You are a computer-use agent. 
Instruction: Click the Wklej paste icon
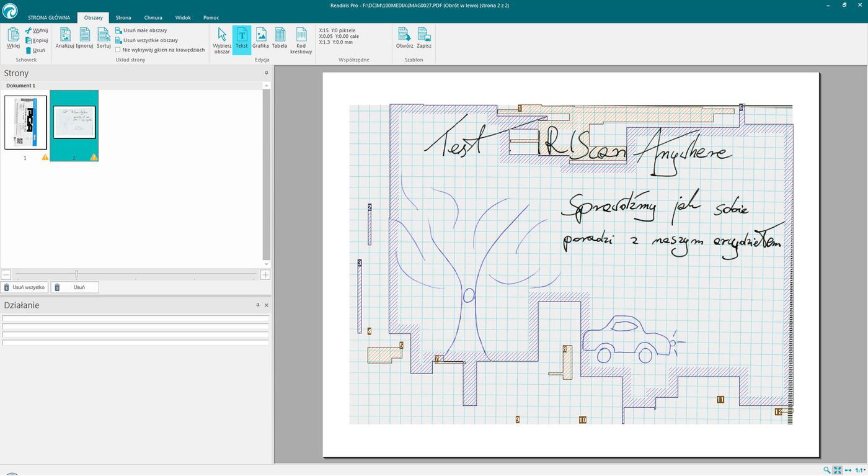[x=13, y=38]
